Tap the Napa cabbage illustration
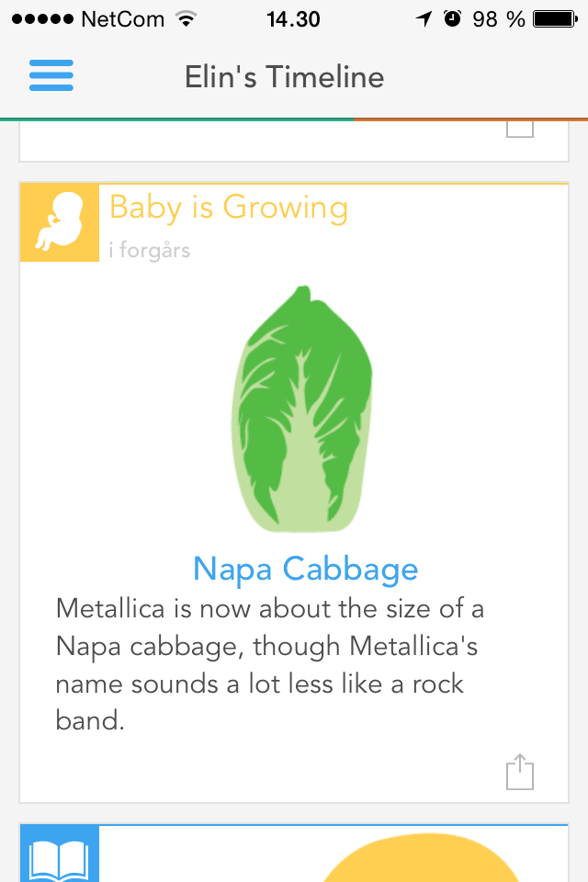Image resolution: width=588 pixels, height=882 pixels. pyautogui.click(x=303, y=409)
